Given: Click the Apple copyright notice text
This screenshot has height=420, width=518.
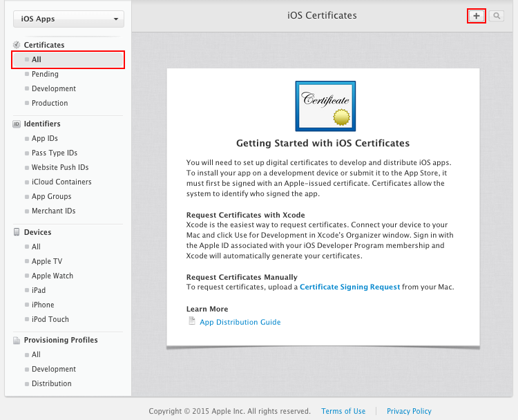Looking at the screenshot, I should (x=229, y=411).
